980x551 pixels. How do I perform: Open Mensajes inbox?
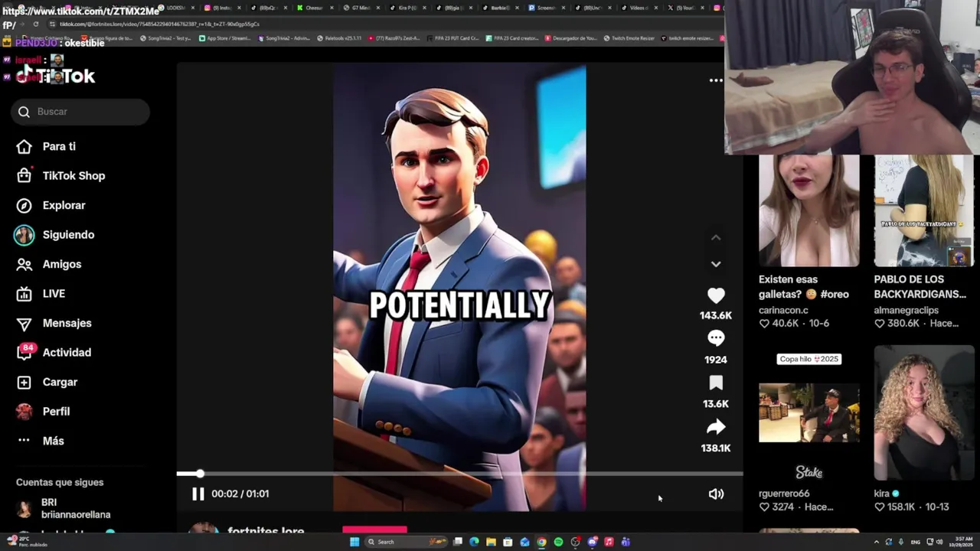pyautogui.click(x=54, y=323)
